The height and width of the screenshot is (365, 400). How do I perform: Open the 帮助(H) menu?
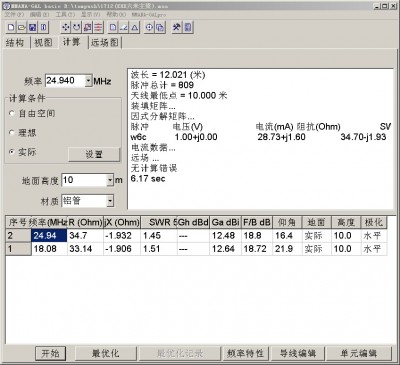click(x=116, y=15)
